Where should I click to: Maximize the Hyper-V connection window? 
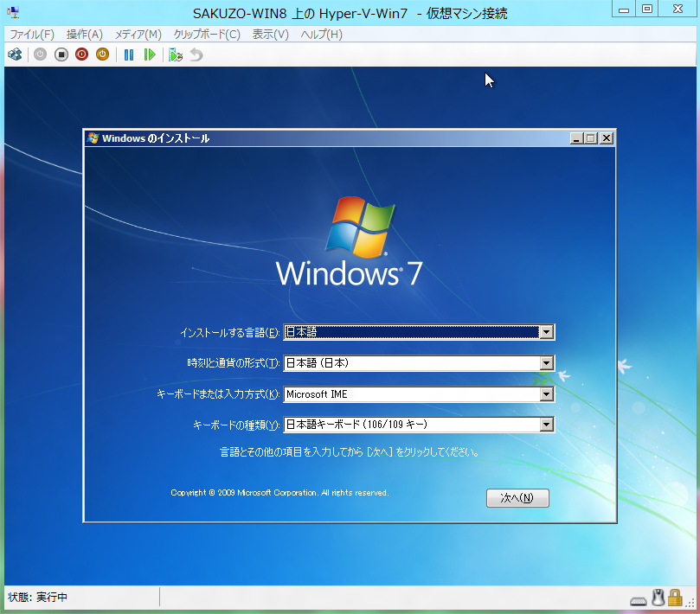[647, 10]
